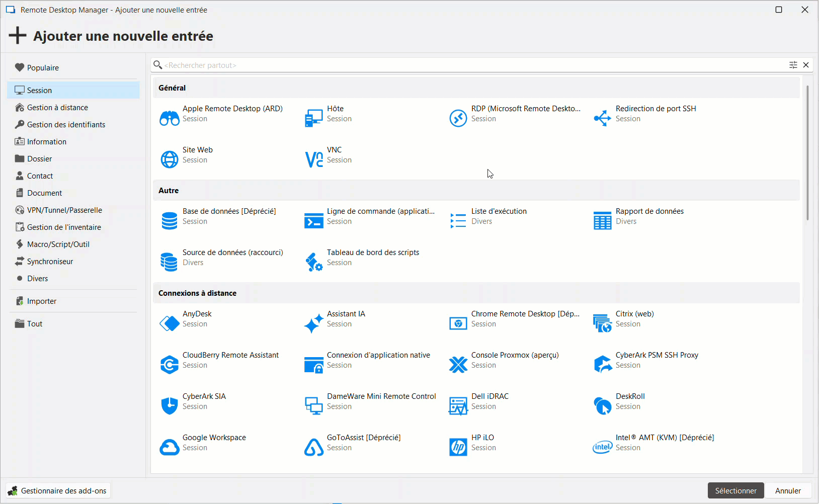
Task: Select the AnyDesk session icon
Action: click(x=170, y=323)
